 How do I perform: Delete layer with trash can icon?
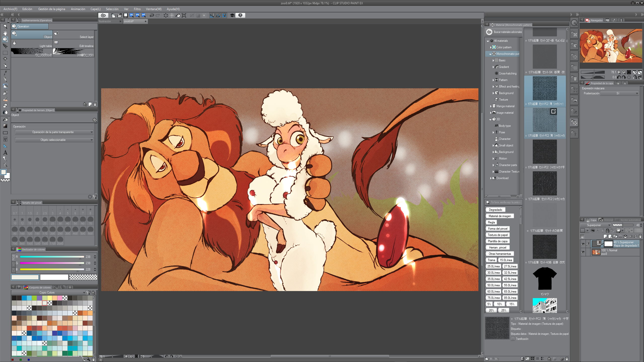click(640, 236)
